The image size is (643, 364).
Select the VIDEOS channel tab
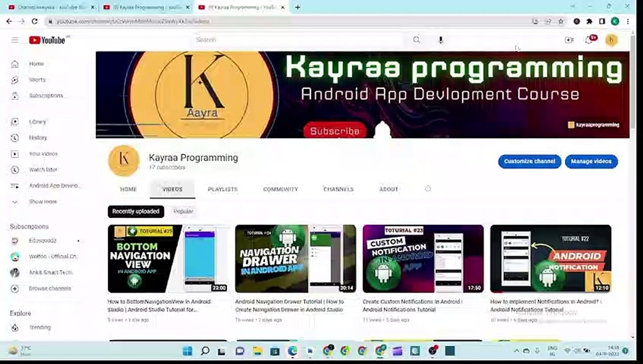point(172,189)
